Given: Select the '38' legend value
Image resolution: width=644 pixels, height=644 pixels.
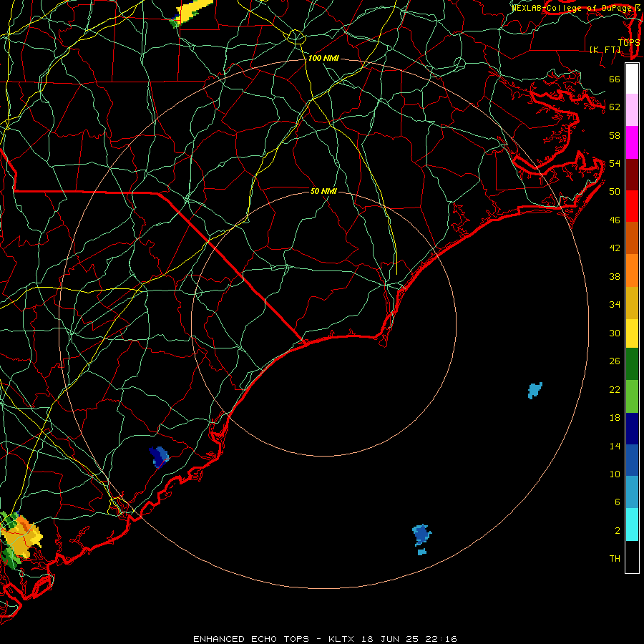Looking at the screenshot, I should [615, 277].
